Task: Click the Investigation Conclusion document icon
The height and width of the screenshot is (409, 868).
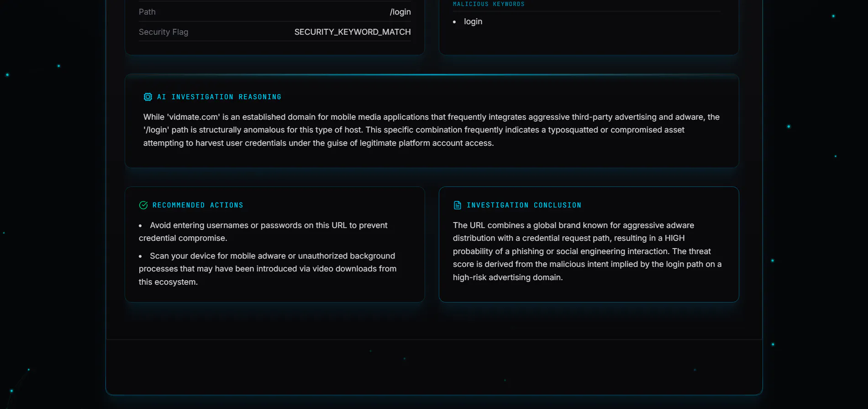Action: pos(457,205)
